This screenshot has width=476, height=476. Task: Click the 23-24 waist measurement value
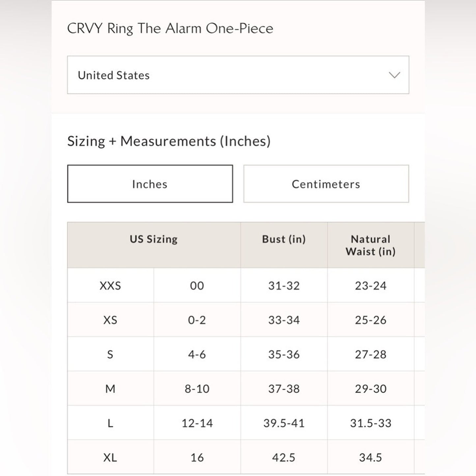(x=370, y=286)
